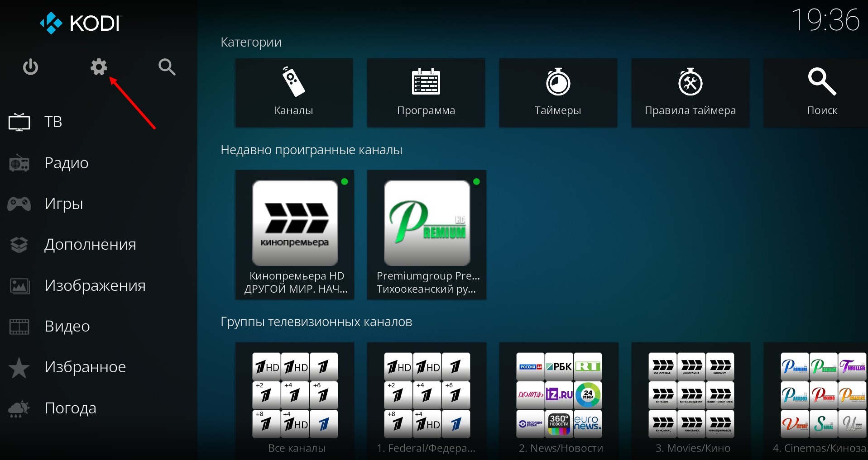Image resolution: width=868 pixels, height=460 pixels.
Task: Open the Игры menu section
Action: [x=63, y=204]
